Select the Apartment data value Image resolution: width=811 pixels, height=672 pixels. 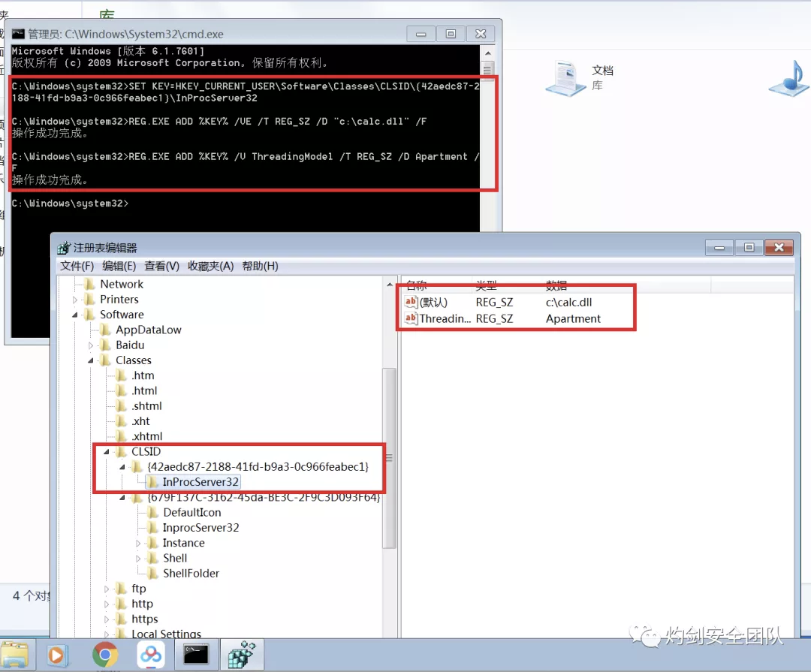(x=573, y=318)
